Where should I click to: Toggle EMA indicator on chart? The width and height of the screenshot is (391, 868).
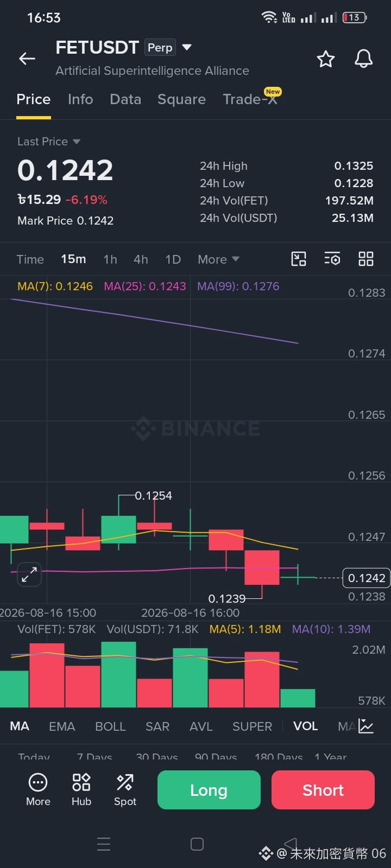pos(62,726)
